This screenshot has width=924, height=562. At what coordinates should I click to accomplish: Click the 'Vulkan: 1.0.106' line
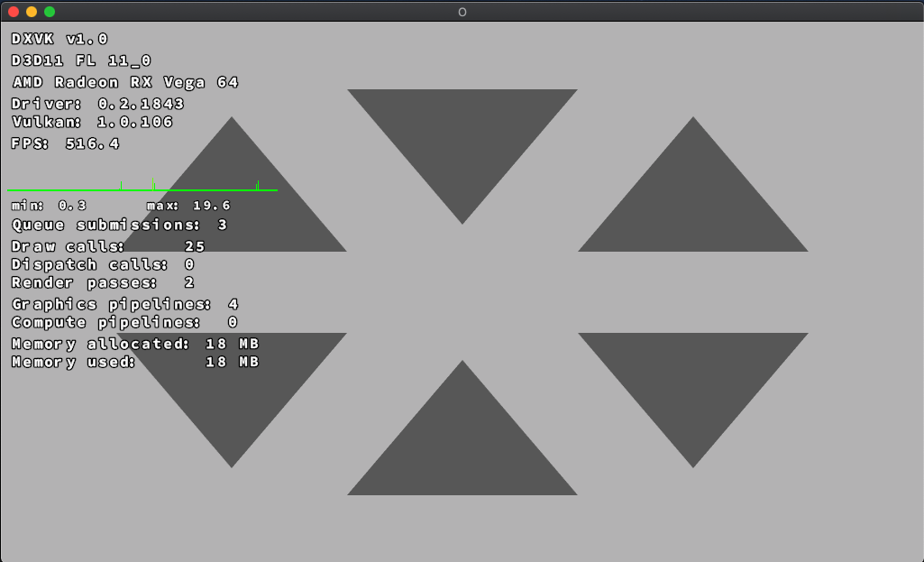(92, 122)
